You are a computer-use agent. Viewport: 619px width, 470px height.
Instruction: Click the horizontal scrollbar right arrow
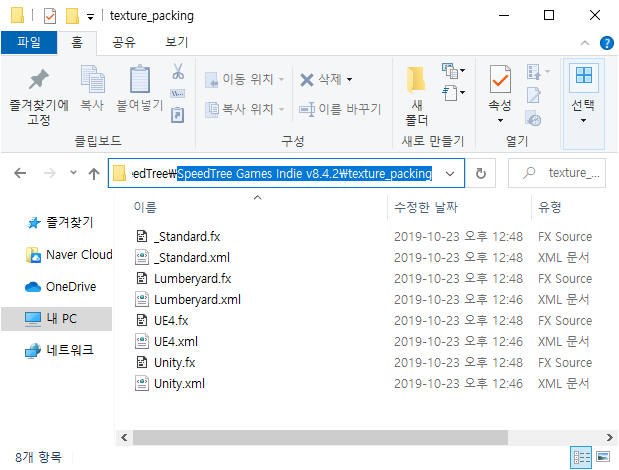pos(610,437)
